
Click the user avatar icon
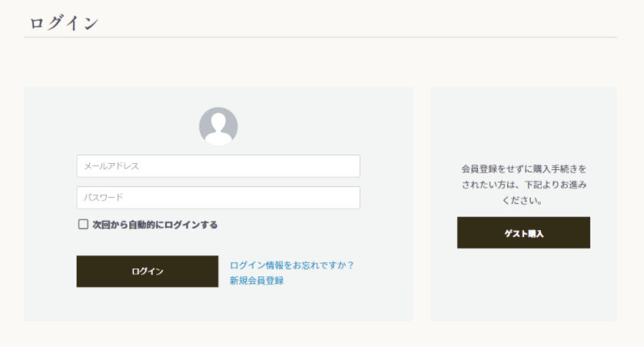coord(218,127)
